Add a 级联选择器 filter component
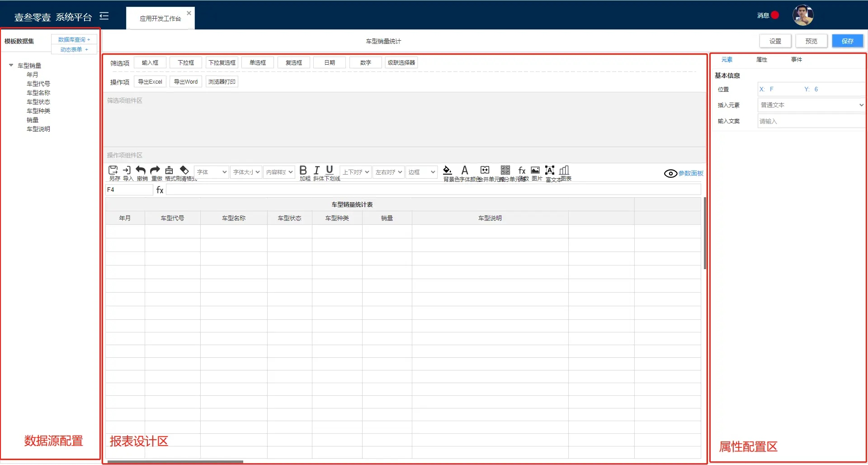 (401, 63)
